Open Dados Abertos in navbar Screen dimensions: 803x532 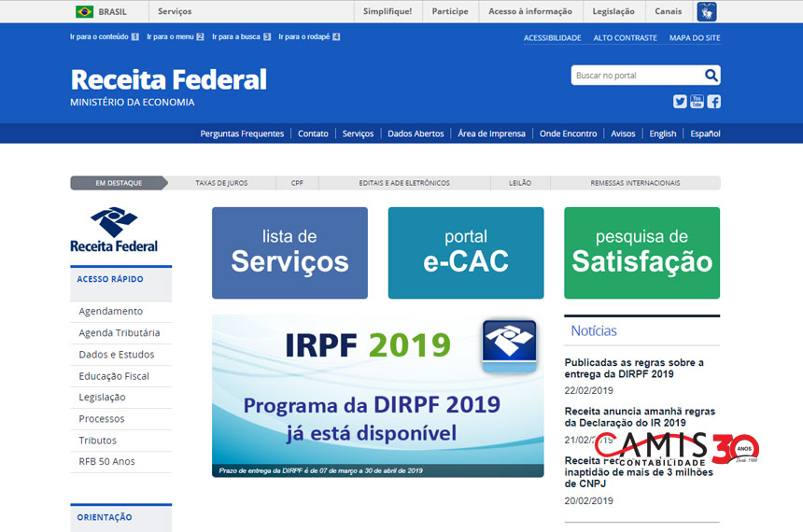click(x=416, y=133)
